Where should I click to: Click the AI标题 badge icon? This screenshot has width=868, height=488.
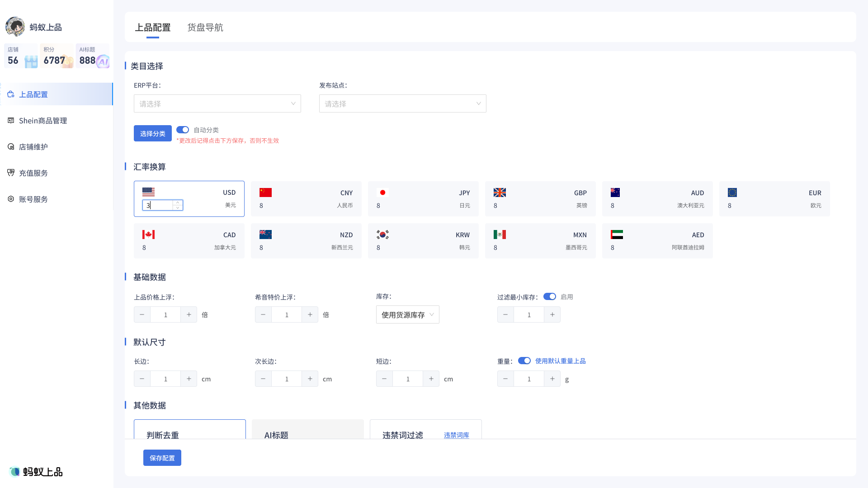[103, 61]
